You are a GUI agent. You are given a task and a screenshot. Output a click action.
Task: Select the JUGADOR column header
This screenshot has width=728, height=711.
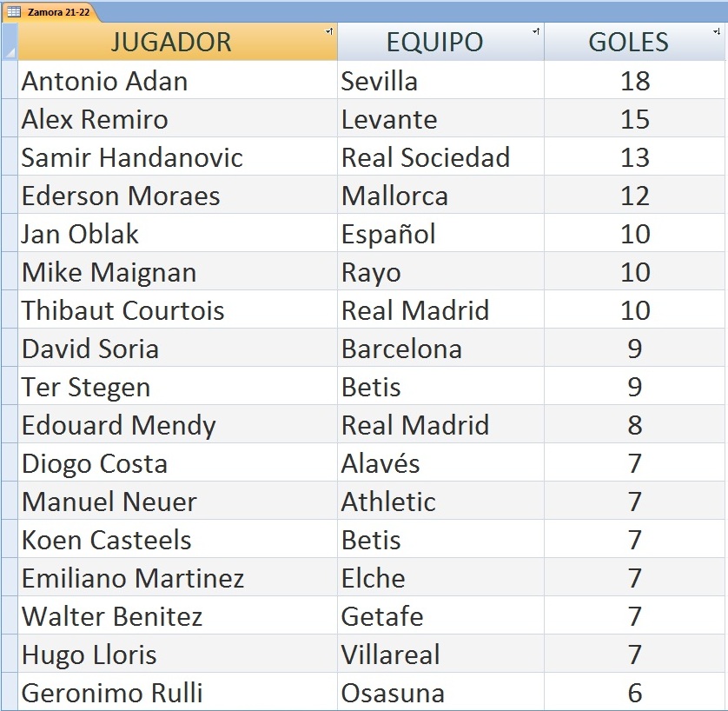pos(177,42)
